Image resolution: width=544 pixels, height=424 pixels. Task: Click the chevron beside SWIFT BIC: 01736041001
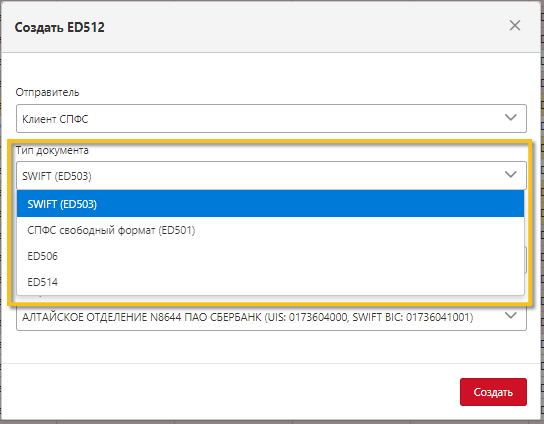[x=511, y=316]
